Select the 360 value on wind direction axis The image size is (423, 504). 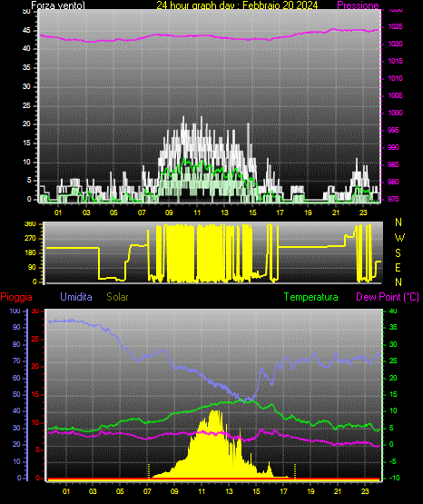(x=30, y=224)
